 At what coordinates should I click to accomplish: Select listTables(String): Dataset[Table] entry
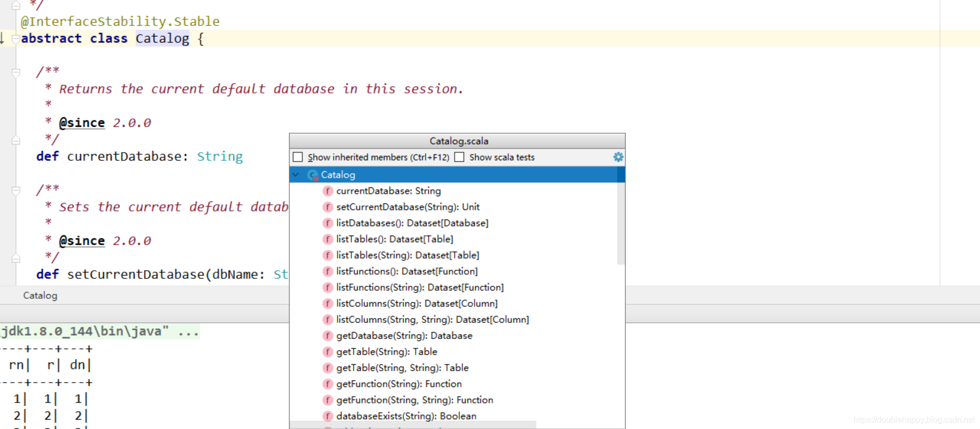click(x=408, y=255)
